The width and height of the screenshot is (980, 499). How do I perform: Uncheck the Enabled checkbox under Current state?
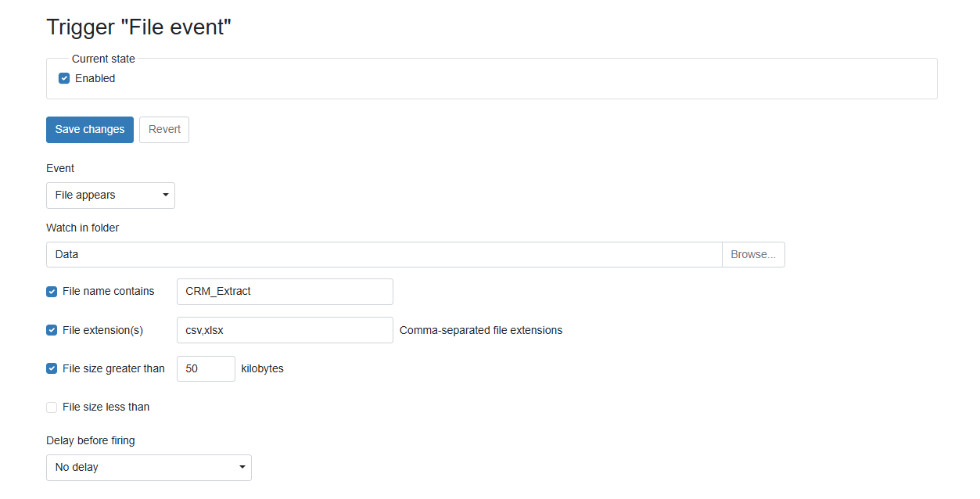[x=64, y=78]
